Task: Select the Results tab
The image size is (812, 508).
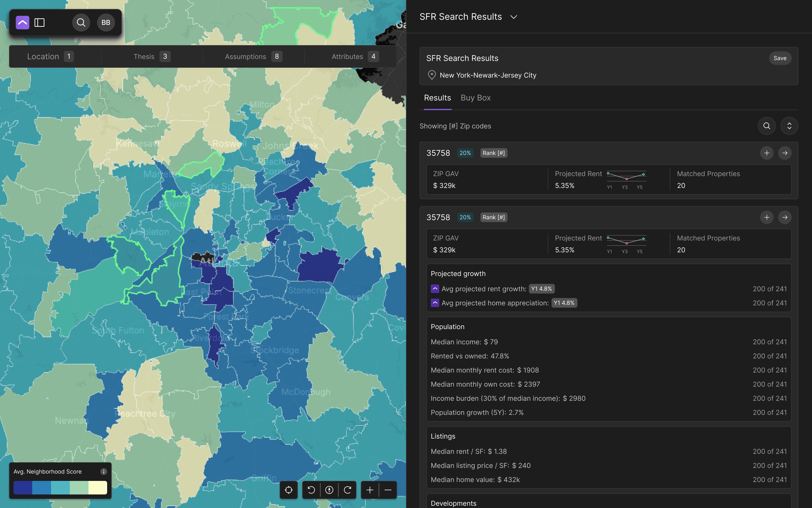Action: tap(437, 98)
